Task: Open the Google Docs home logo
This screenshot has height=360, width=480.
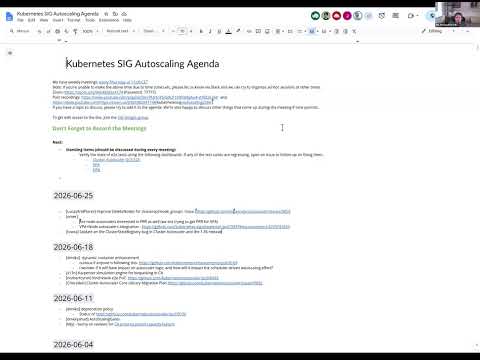Action: [x=9, y=16]
